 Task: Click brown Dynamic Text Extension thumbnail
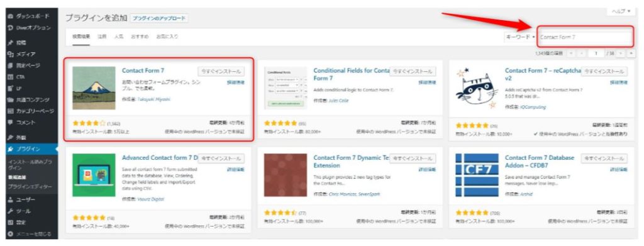click(286, 175)
